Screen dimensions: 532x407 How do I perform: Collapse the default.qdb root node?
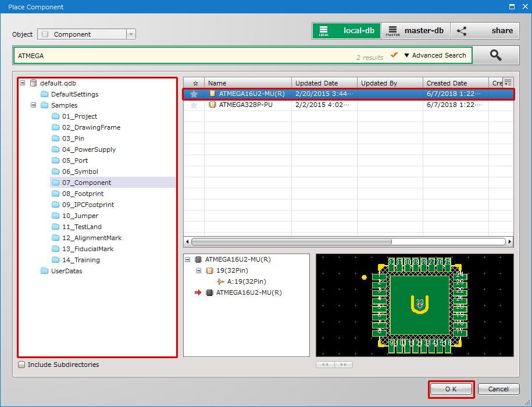coord(23,83)
